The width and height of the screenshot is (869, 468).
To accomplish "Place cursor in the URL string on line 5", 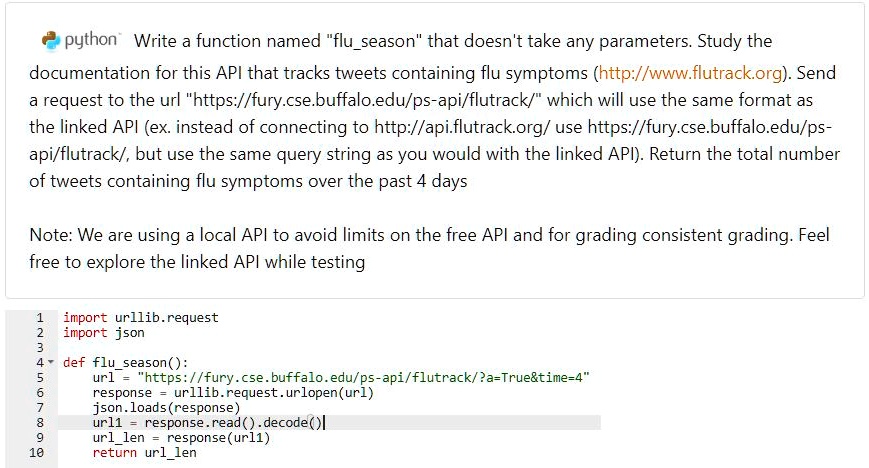I will pos(364,378).
